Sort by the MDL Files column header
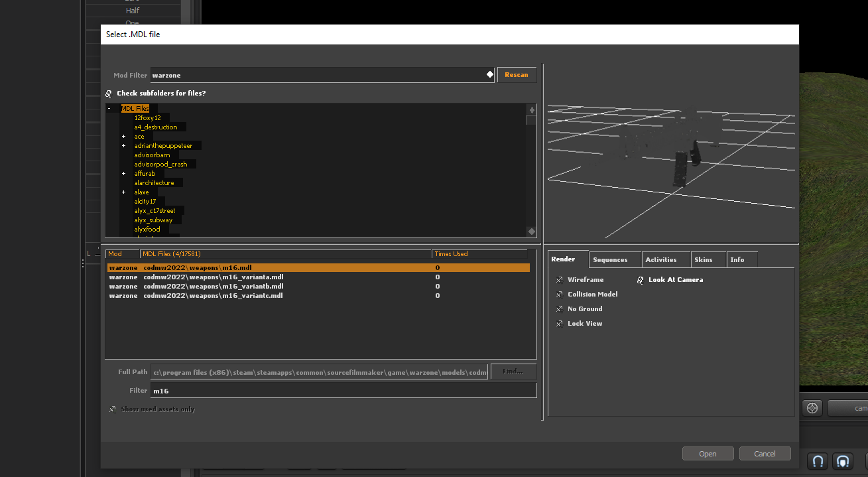 click(x=286, y=253)
